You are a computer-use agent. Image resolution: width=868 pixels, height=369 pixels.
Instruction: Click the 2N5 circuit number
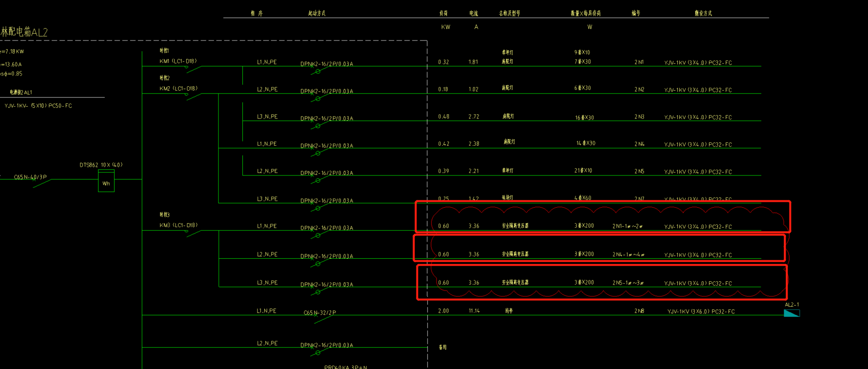point(639,172)
